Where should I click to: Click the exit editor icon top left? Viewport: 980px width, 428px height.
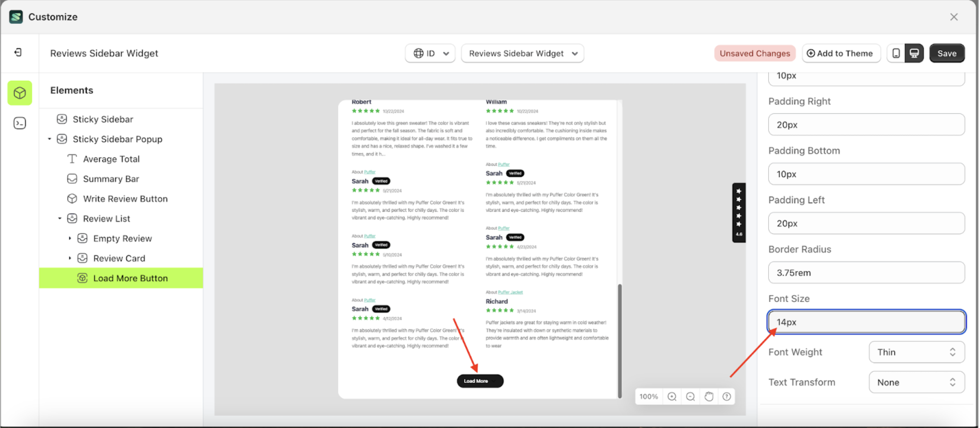point(18,52)
